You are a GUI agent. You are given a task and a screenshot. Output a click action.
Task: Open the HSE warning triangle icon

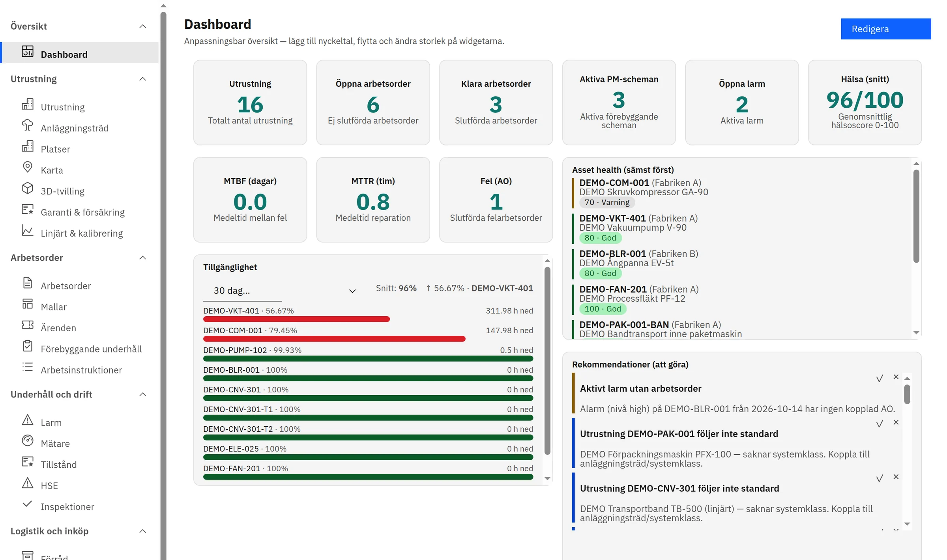pos(28,483)
